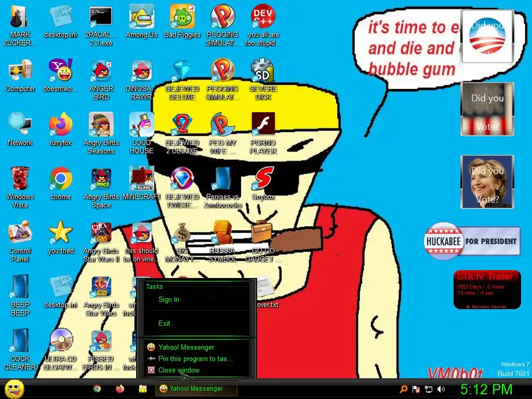Open the Penises vs Zombocoocks icon
532x399 pixels.
tap(222, 187)
